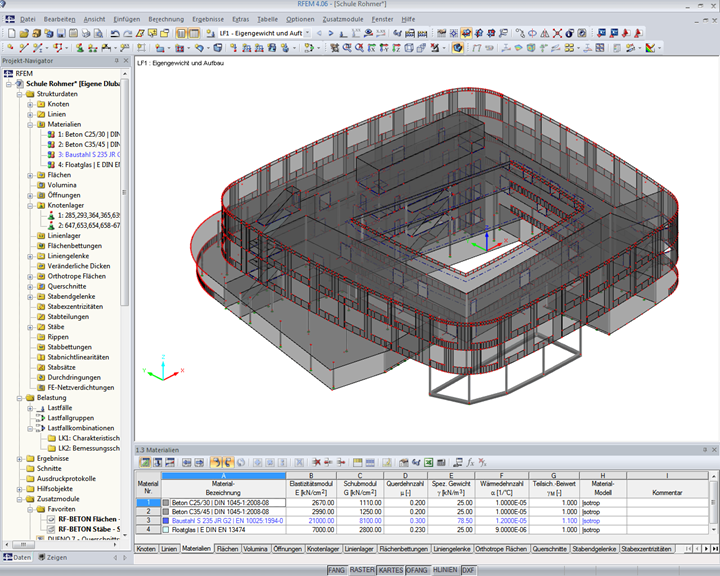Click the view in Y direction icon
Viewport: 720px width, 576px height.
(384, 48)
